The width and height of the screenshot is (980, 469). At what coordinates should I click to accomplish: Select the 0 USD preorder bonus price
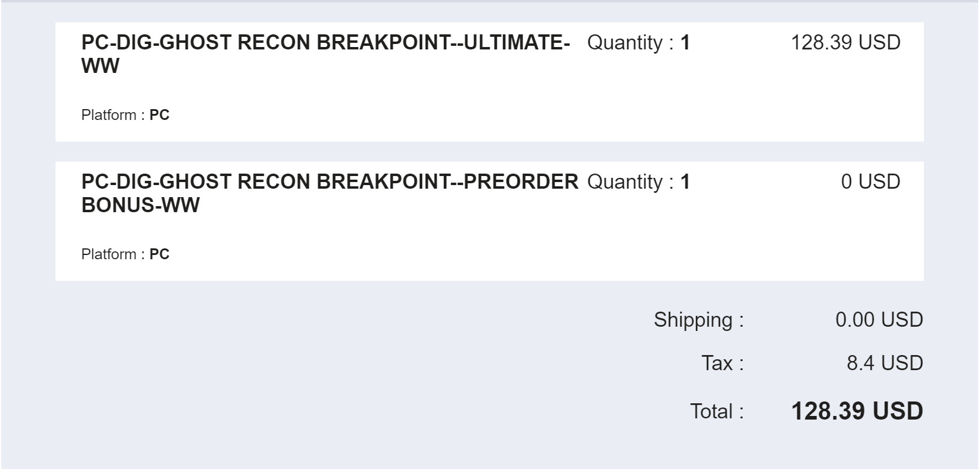pos(870,182)
